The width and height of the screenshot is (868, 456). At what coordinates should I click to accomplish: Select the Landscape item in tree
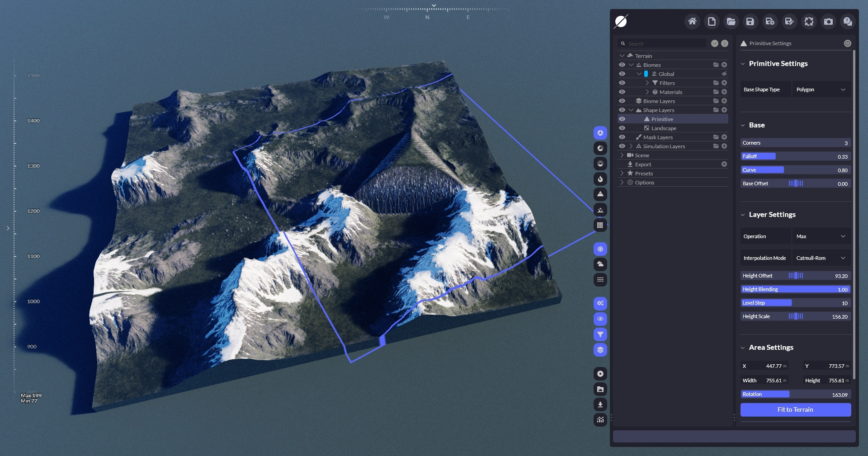pyautogui.click(x=663, y=128)
